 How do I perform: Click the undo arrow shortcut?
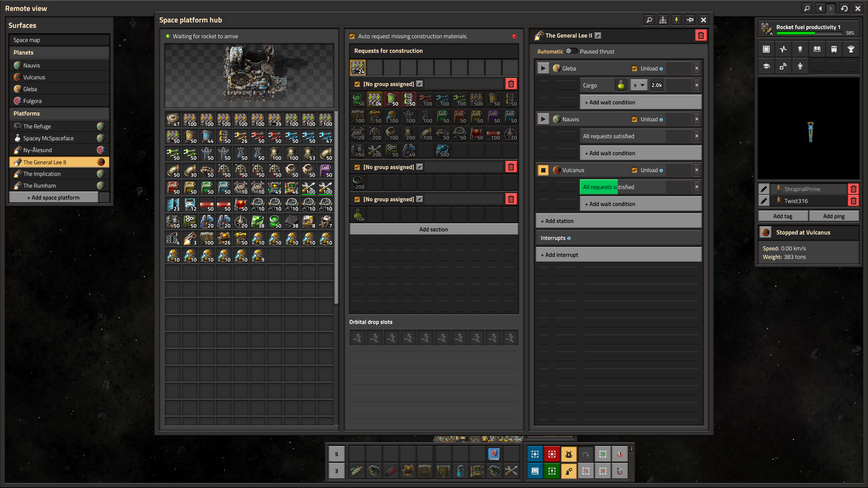coord(586,454)
